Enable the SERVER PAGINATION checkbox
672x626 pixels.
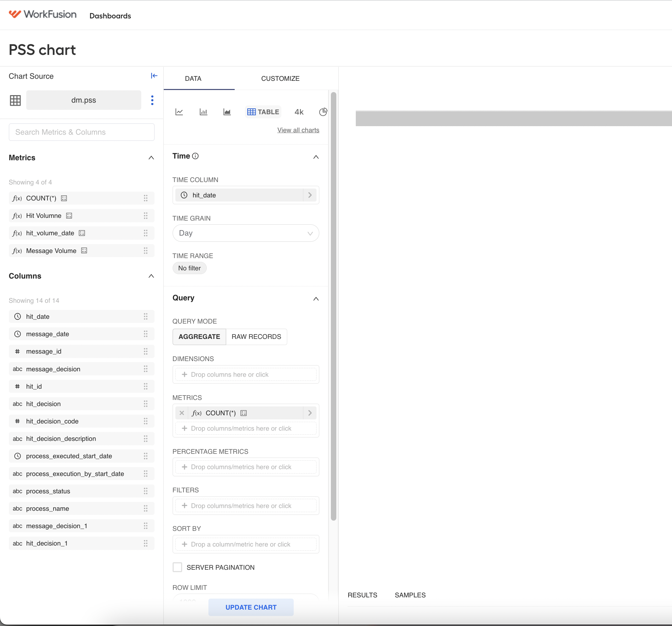pos(177,567)
